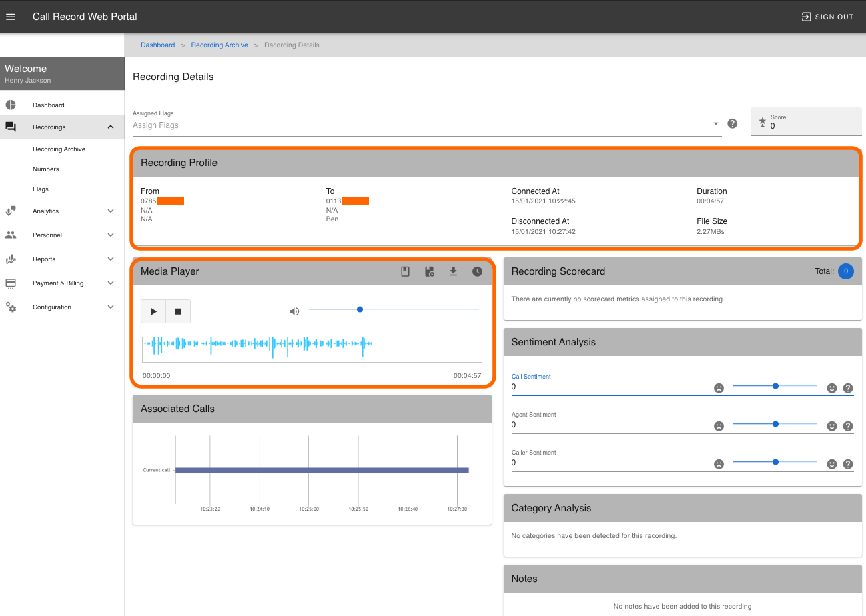Open Dashboard from the sidebar
This screenshot has width=866, height=616.
pyautogui.click(x=62, y=105)
